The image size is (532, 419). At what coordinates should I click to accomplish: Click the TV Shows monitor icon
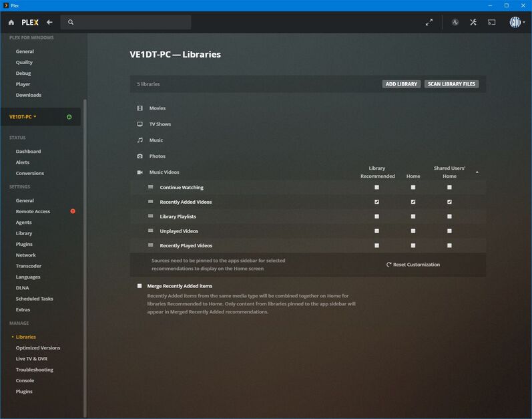[x=140, y=124]
